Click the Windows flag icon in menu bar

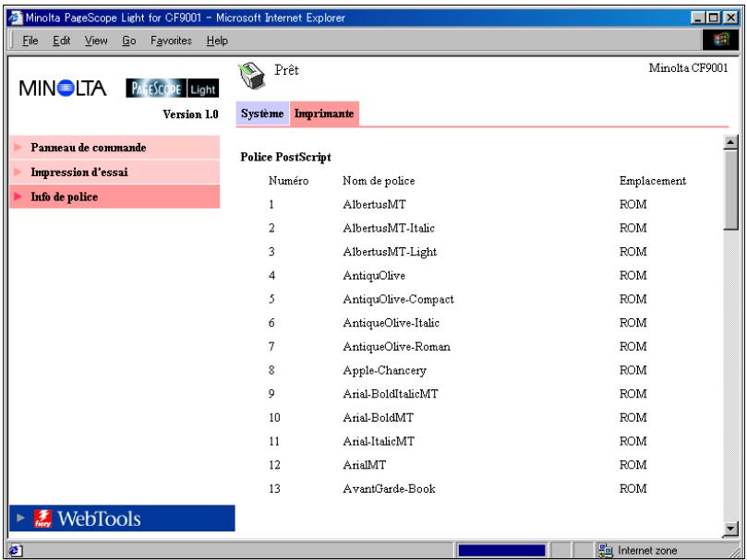[719, 41]
